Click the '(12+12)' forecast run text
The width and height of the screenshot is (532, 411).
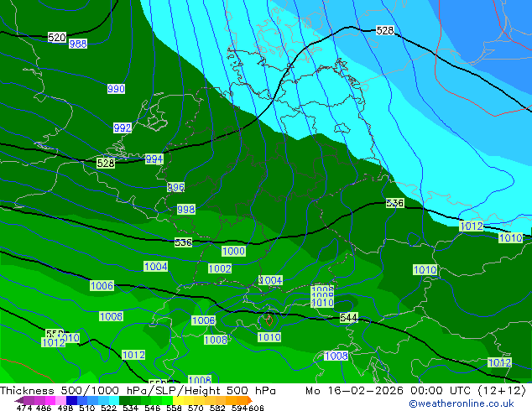[502, 391]
